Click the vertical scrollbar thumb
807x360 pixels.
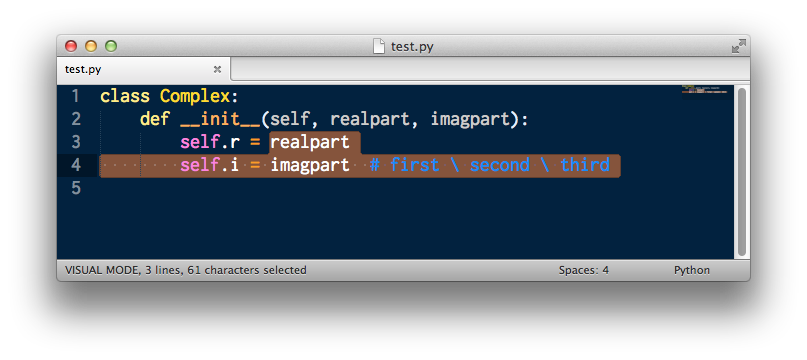(742, 172)
